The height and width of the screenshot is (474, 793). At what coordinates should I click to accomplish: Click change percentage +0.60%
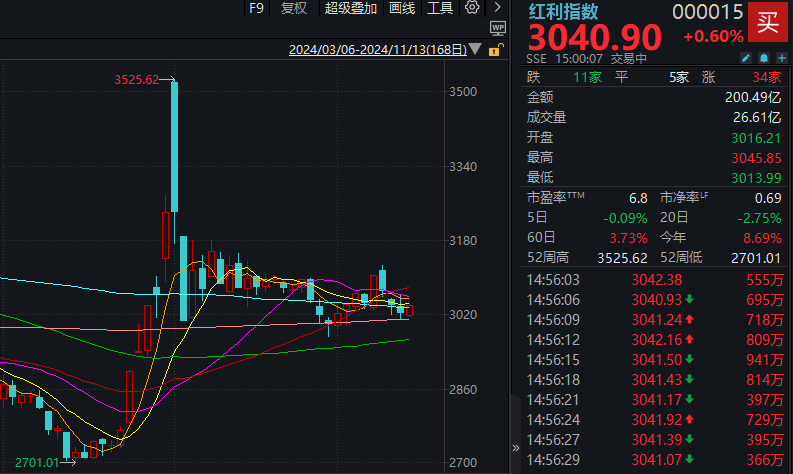[713, 36]
